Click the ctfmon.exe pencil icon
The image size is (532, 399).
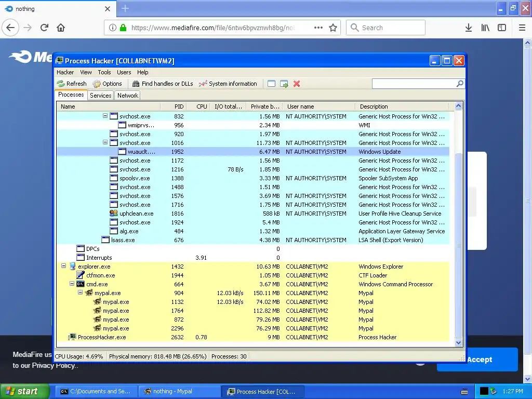(81, 275)
